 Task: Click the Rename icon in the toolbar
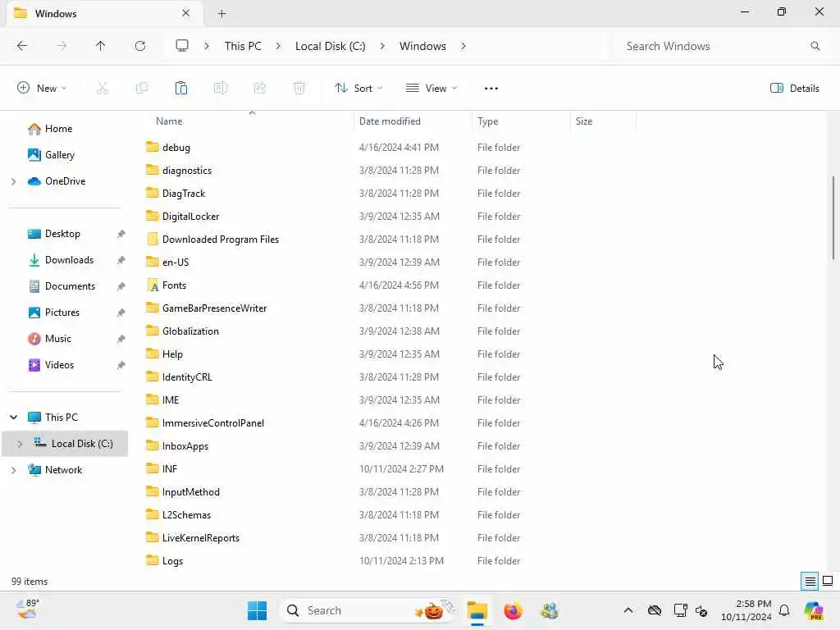[x=220, y=88]
